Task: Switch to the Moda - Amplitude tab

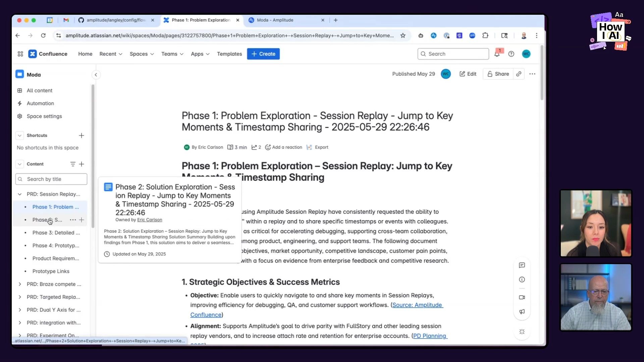Action: click(x=286, y=20)
